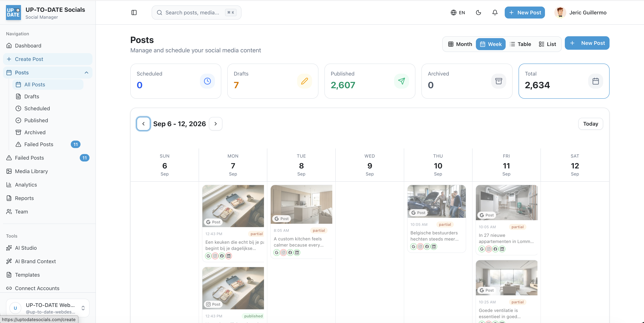Open Create Post in sidebar
The image size is (644, 323).
48,59
